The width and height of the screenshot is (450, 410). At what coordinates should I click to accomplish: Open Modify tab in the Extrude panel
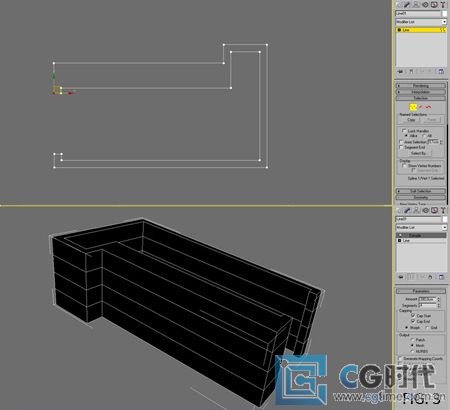coord(407,210)
